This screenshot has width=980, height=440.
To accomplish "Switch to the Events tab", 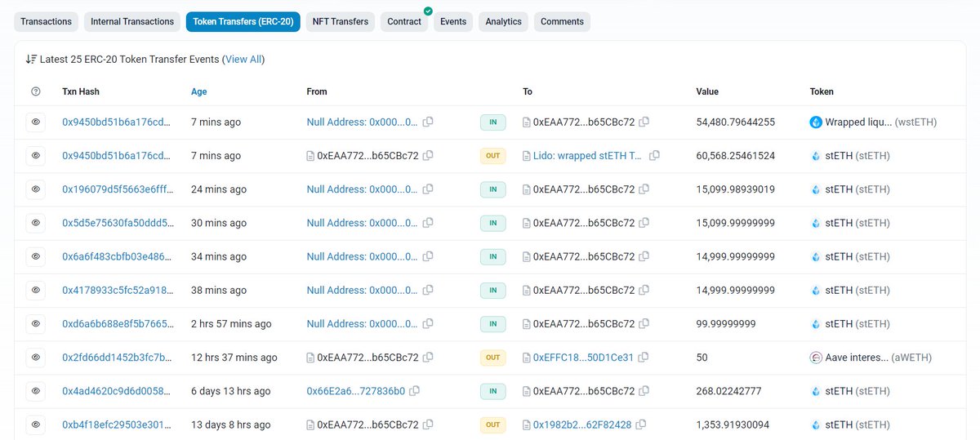I will pos(453,21).
